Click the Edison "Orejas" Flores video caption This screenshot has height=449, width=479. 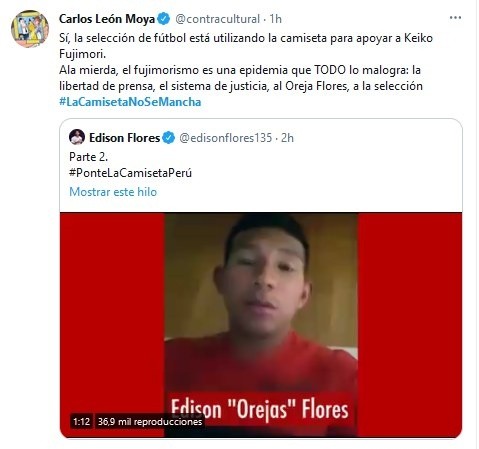pos(260,409)
